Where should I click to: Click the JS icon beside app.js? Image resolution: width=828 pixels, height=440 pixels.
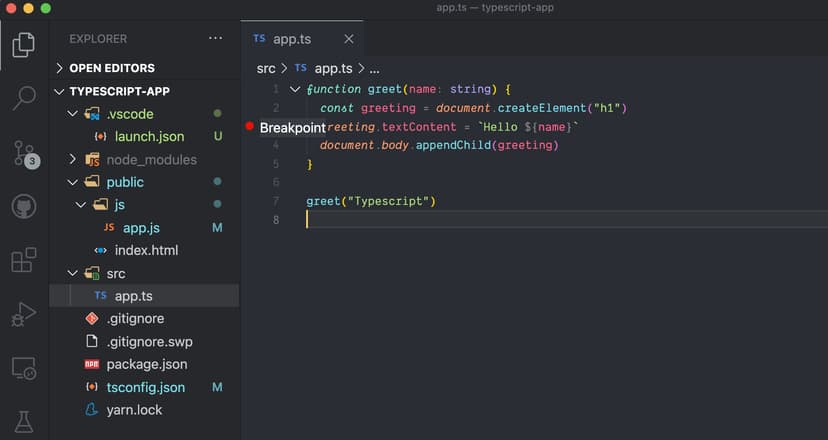click(x=109, y=228)
